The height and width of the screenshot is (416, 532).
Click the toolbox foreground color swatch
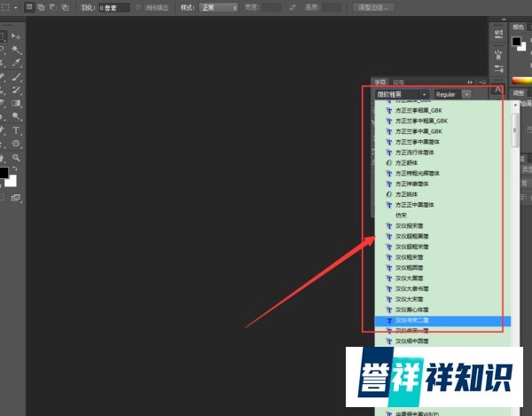(4, 172)
